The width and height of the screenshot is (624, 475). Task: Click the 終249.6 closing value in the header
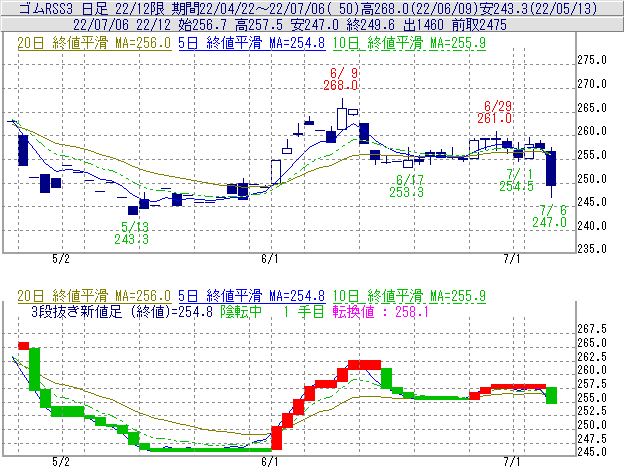[370, 25]
